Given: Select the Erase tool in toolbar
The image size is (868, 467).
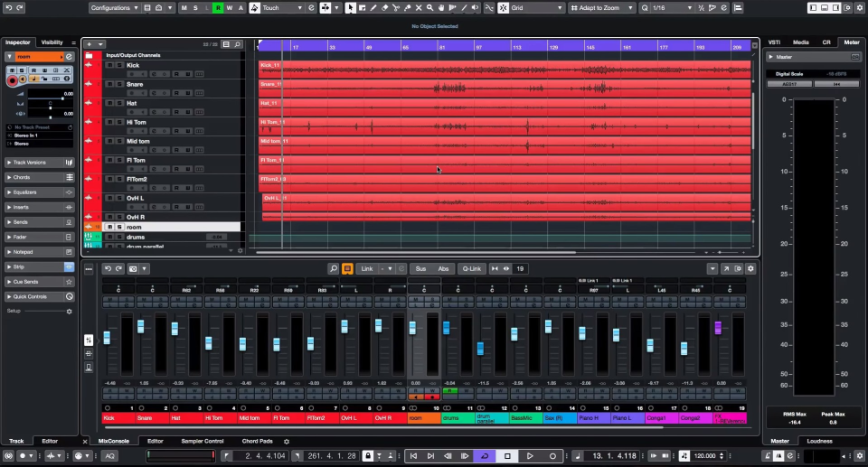Looking at the screenshot, I should click(x=385, y=8).
